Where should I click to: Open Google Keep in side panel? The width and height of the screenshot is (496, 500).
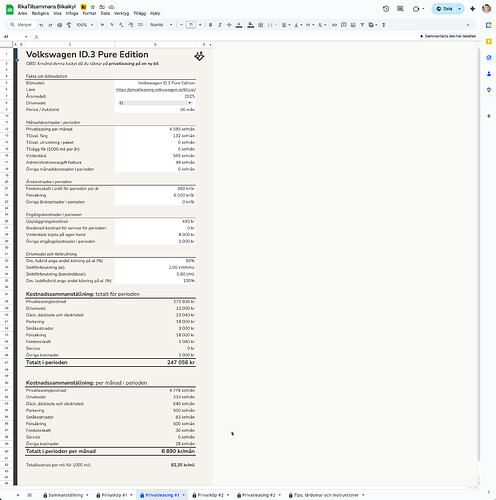pos(489,41)
